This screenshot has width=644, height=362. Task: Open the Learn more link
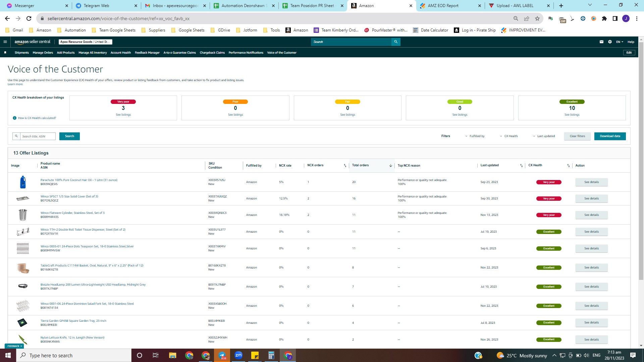[15, 84]
